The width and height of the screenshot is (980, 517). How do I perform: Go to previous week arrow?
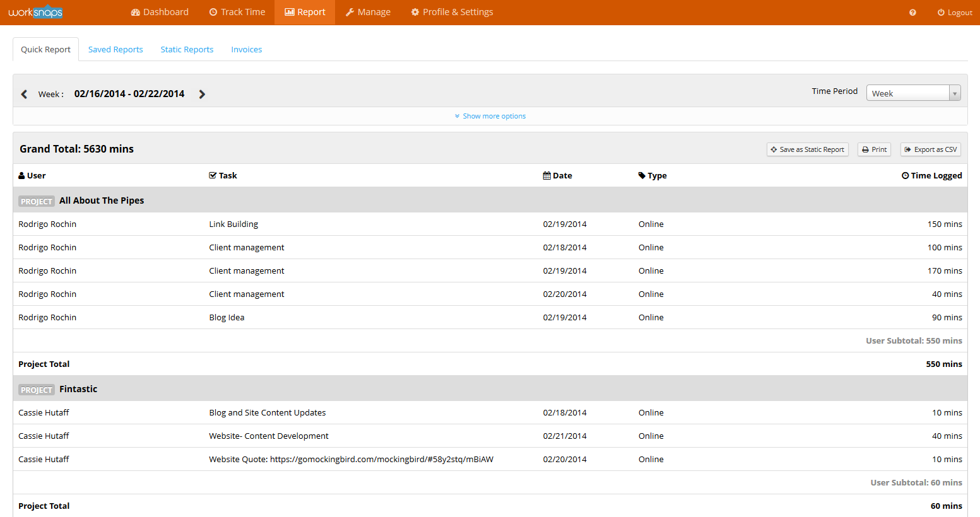point(24,94)
